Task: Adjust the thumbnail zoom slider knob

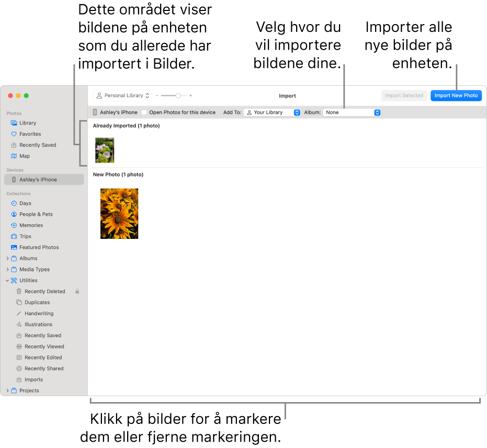Action: (x=178, y=96)
